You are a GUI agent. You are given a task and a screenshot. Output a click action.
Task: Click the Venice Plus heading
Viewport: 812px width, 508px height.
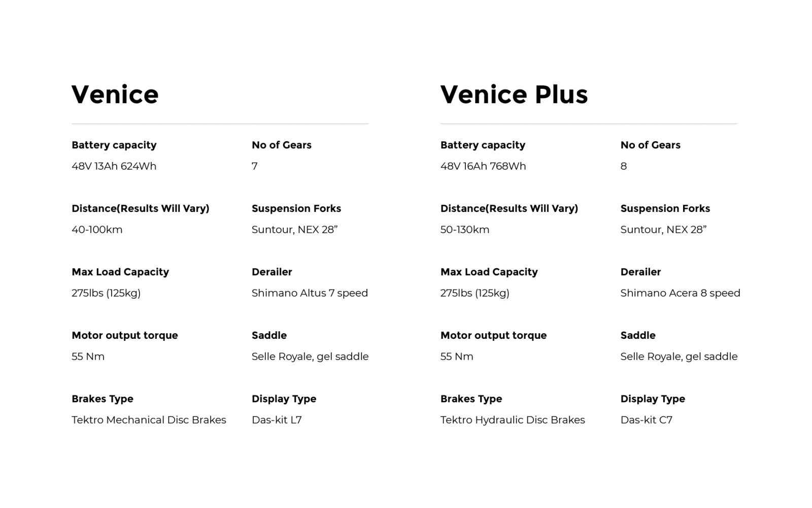[514, 94]
